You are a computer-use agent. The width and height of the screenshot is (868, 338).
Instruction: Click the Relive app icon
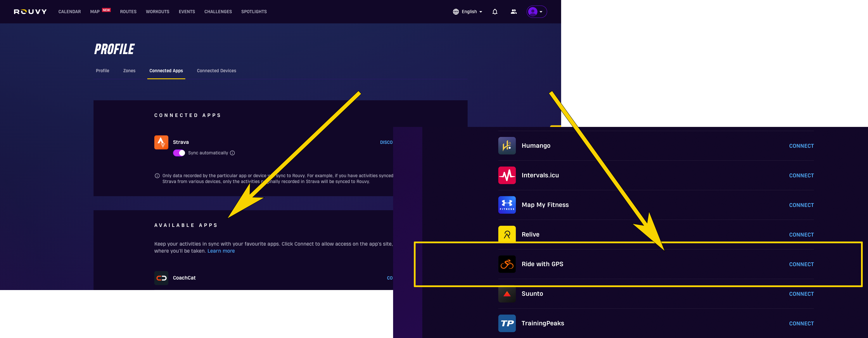point(507,234)
